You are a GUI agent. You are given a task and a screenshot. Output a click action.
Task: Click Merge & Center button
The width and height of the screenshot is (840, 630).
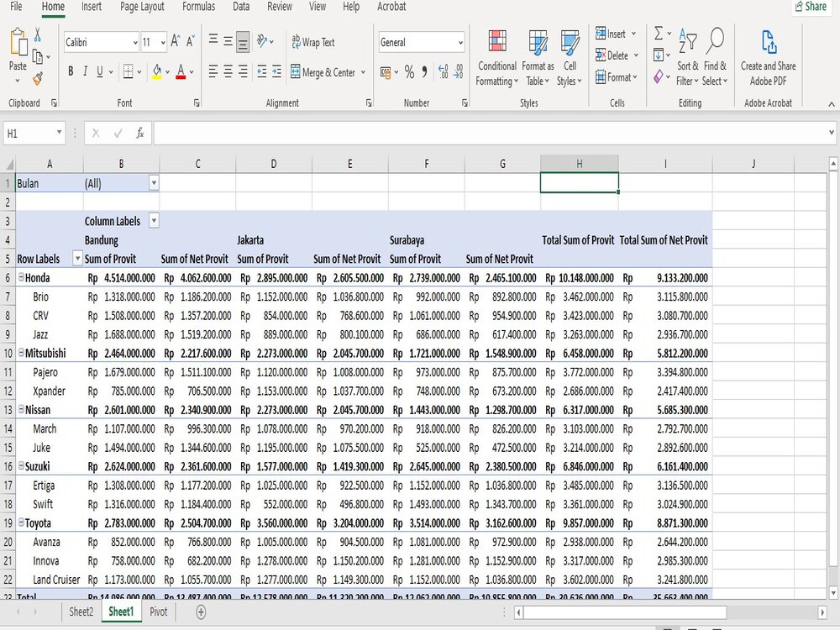tap(323, 71)
